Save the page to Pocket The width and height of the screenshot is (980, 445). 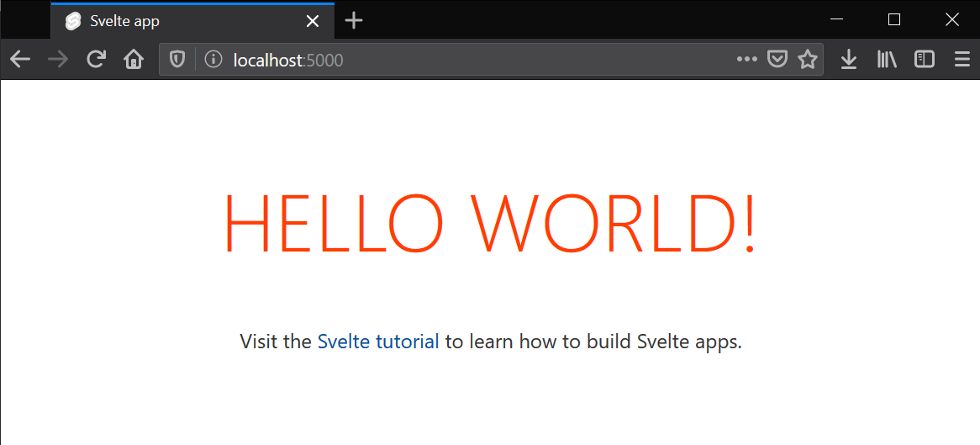[778, 59]
